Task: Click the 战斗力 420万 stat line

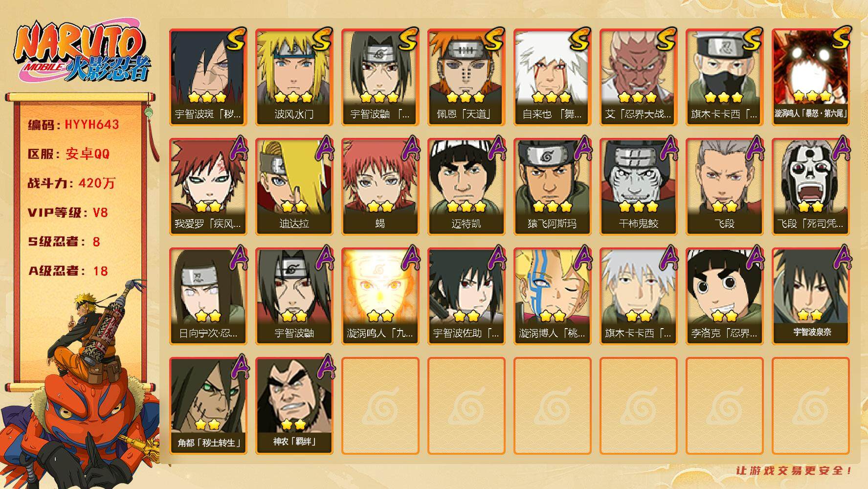Action: (71, 183)
